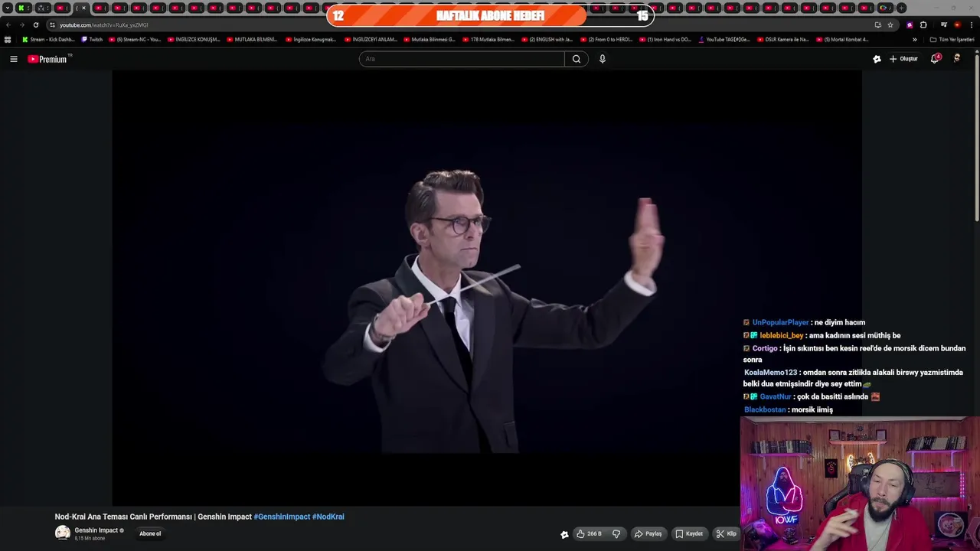The width and height of the screenshot is (980, 551).
Task: Create a clip with Klip button
Action: (727, 534)
